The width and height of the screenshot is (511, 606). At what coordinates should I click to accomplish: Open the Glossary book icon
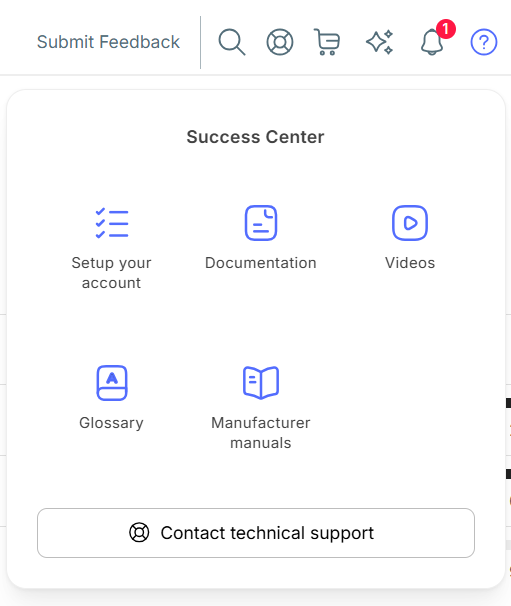coord(112,383)
